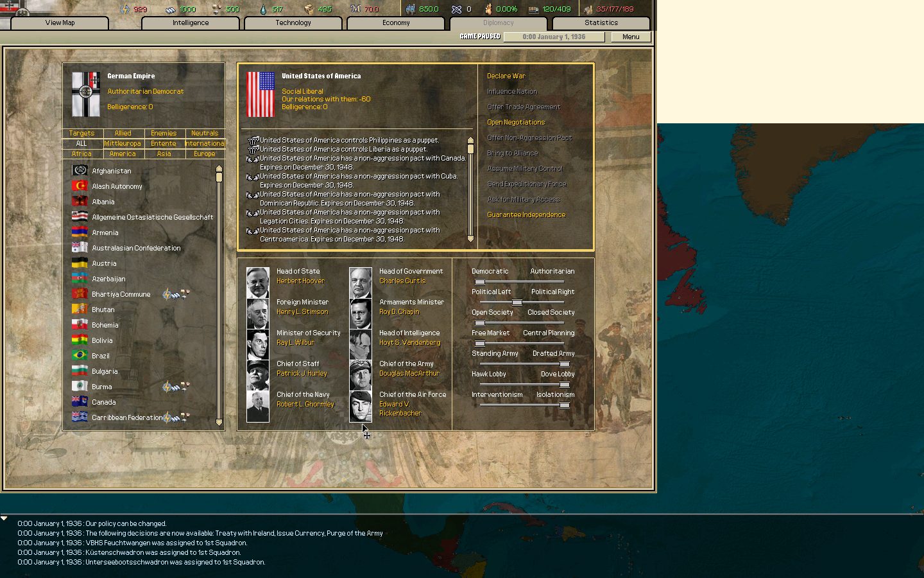Click the manpower icon in top bar
The image size is (924, 578).
click(x=411, y=9)
